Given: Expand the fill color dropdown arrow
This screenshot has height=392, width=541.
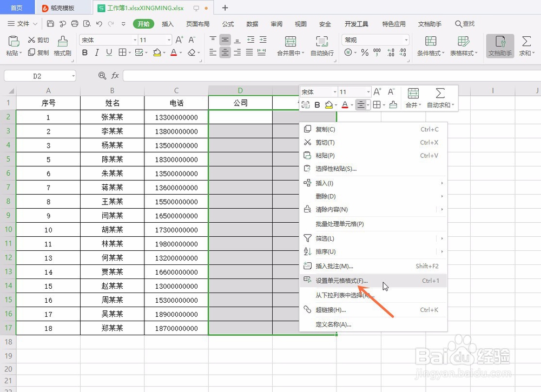Looking at the screenshot, I should click(164, 52).
